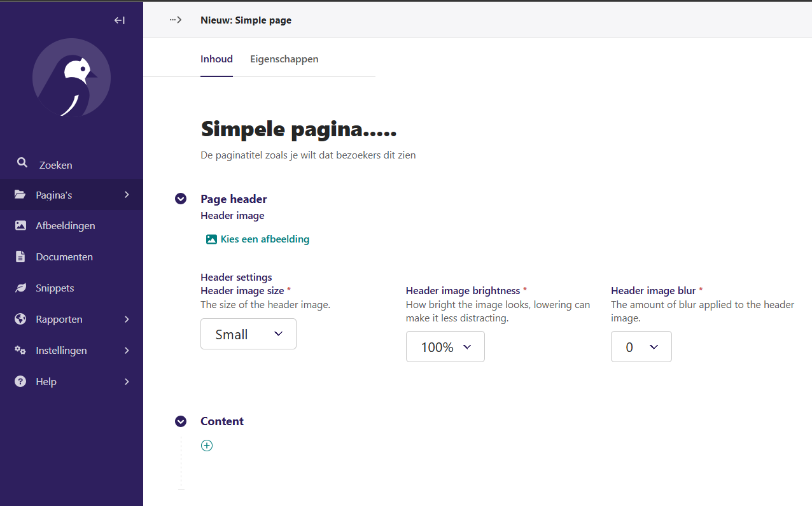812x506 pixels.
Task: Open the Header image brightness dropdown
Action: tap(445, 346)
